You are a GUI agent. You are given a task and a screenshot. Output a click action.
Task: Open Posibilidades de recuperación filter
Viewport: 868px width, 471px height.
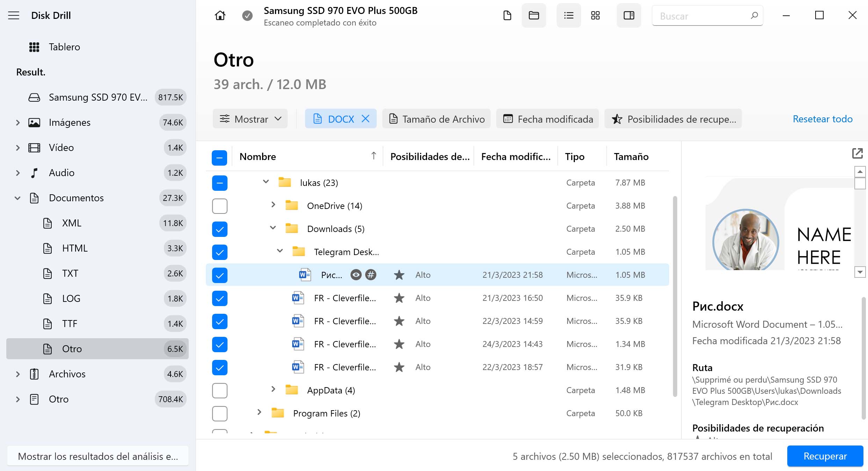pyautogui.click(x=673, y=119)
